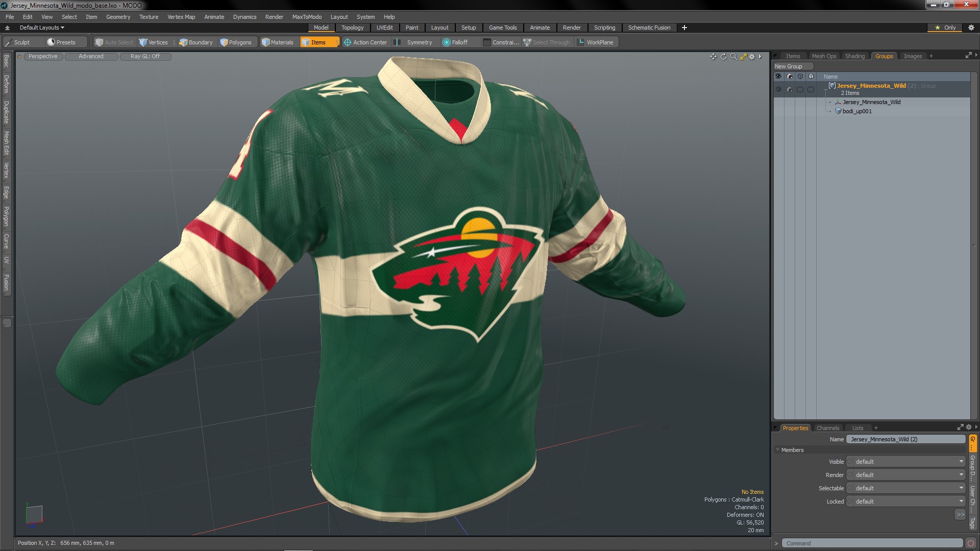The width and height of the screenshot is (980, 551).
Task: Open the Advanced shading style dropdown
Action: tap(91, 57)
